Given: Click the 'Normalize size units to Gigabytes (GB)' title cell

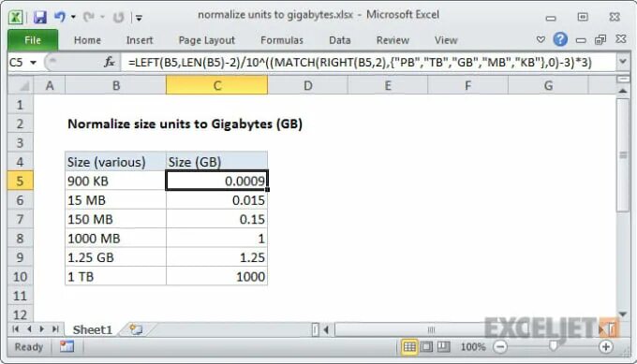Looking at the screenshot, I should point(185,124).
